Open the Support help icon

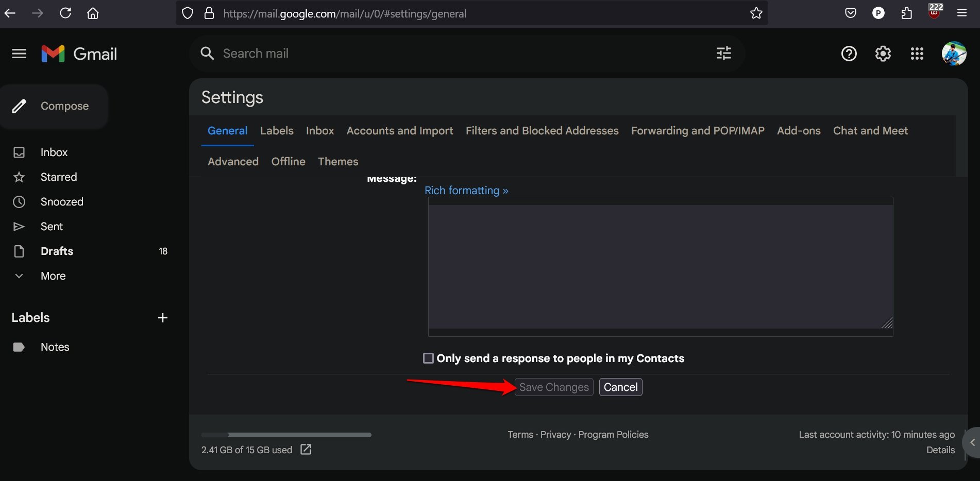tap(849, 54)
